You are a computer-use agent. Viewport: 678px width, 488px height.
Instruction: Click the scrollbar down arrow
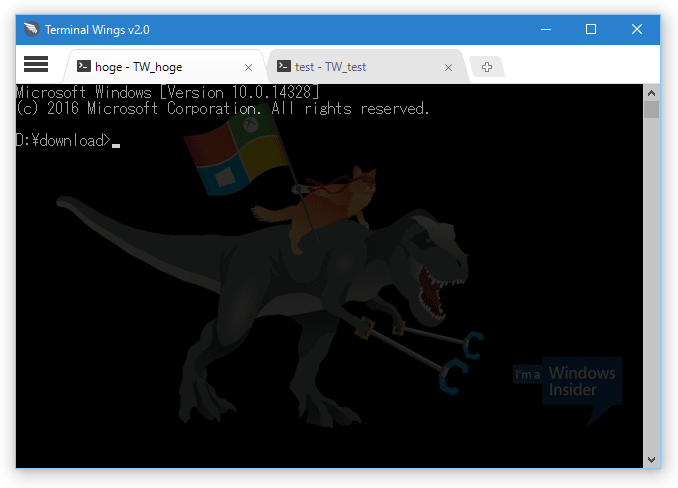[651, 459]
